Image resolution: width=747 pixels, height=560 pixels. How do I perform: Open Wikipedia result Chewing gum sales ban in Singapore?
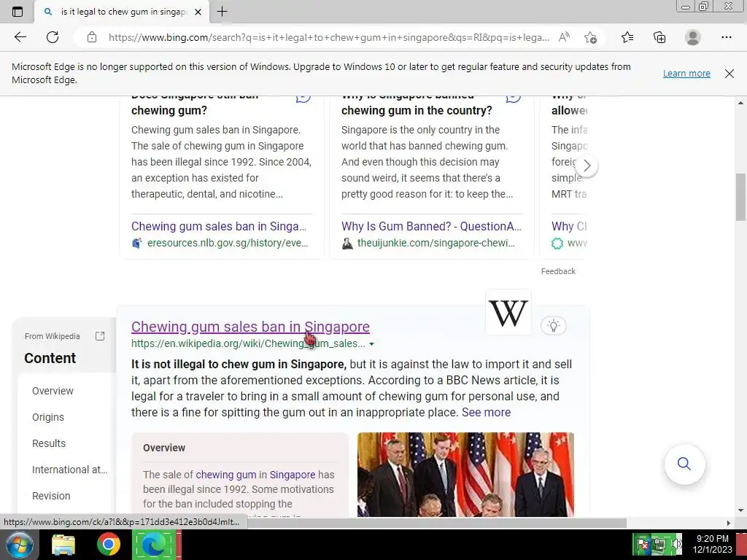point(250,327)
